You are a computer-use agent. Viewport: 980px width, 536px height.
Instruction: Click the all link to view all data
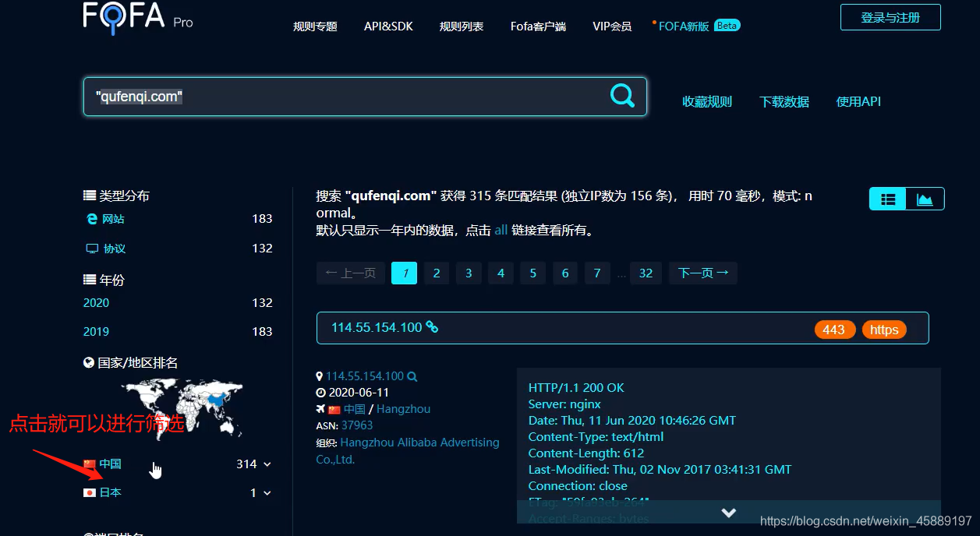point(501,231)
